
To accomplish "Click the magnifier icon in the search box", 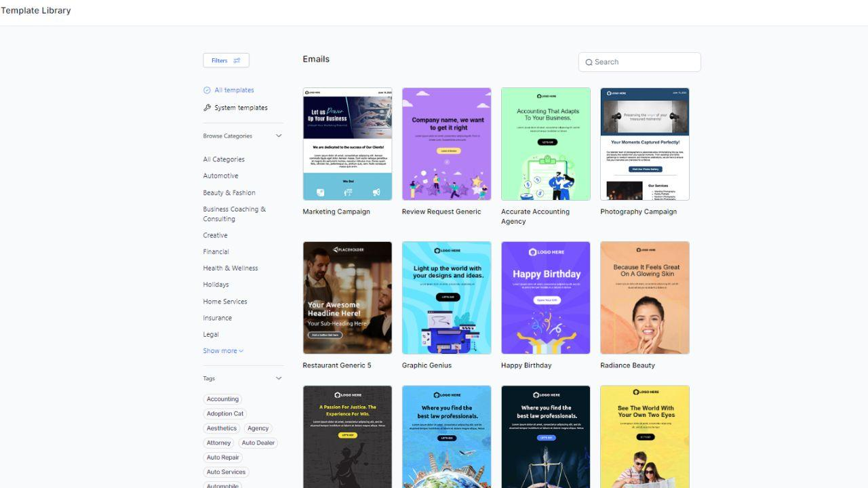I will [589, 62].
